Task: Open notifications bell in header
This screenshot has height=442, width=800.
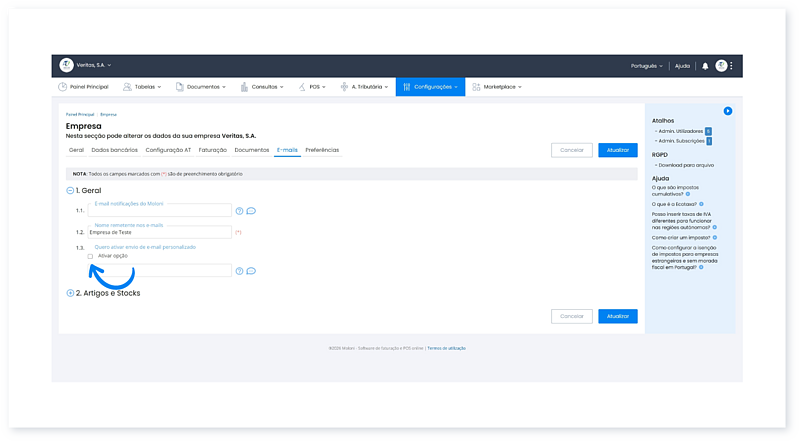Action: [705, 66]
